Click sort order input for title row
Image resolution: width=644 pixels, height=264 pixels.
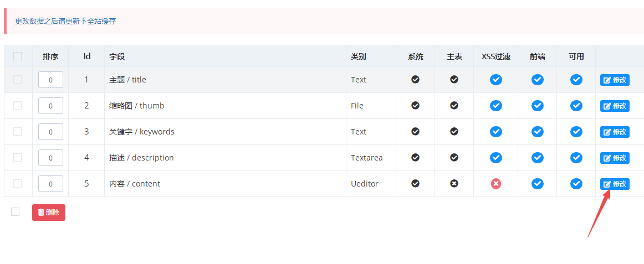(50, 80)
